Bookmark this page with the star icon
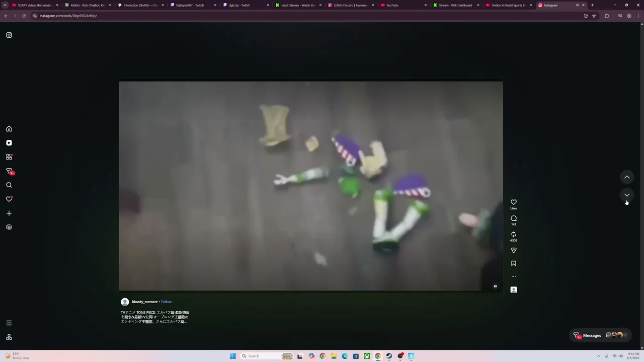The image size is (644, 362). (594, 16)
